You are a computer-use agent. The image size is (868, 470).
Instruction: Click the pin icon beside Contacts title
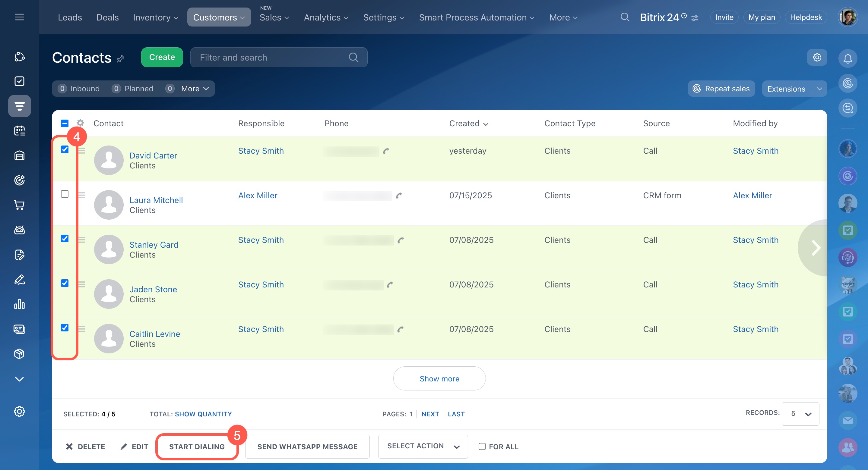pyautogui.click(x=121, y=59)
